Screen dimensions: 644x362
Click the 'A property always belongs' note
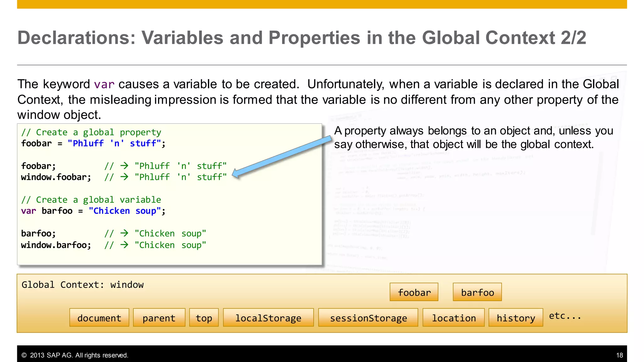pos(474,138)
